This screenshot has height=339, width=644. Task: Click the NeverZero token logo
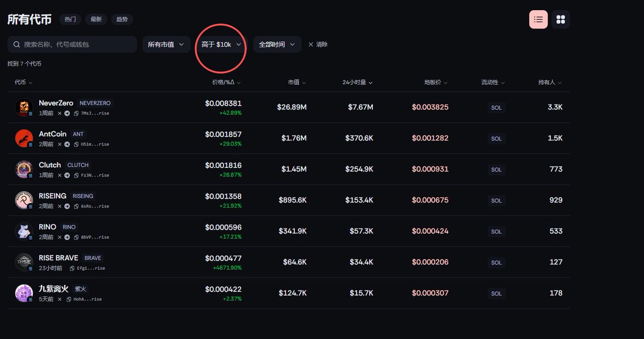(x=24, y=108)
